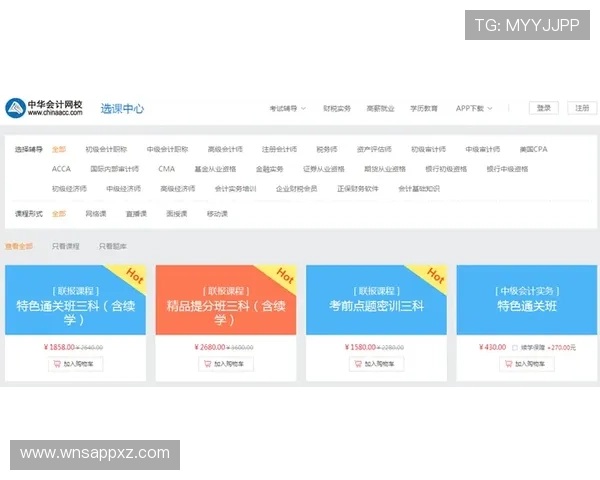Image resolution: width=600 pixels, height=480 pixels.
Task: Switch to the 查看全部 tab
Action: (x=19, y=246)
